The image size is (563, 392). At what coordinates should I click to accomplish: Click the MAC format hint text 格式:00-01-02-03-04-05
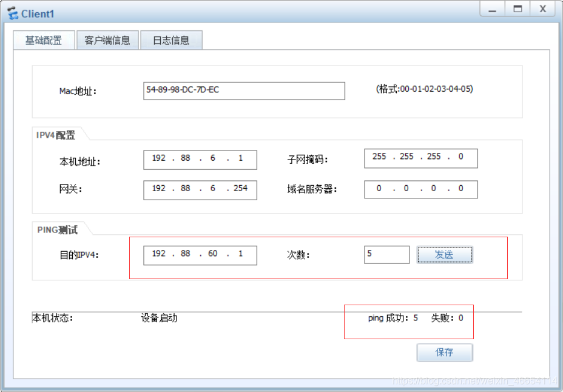click(425, 89)
